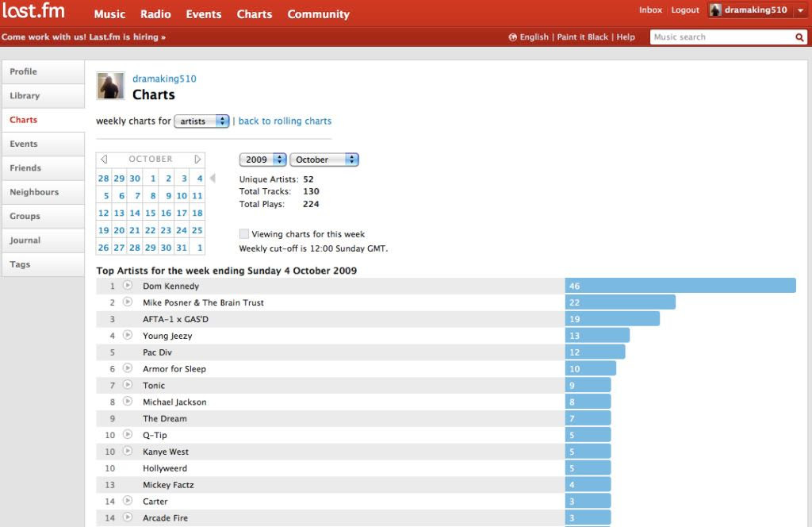Viewport: 812px width, 527px height.
Task: Play Mike Posner & The Brain Trust
Action: coord(128,302)
